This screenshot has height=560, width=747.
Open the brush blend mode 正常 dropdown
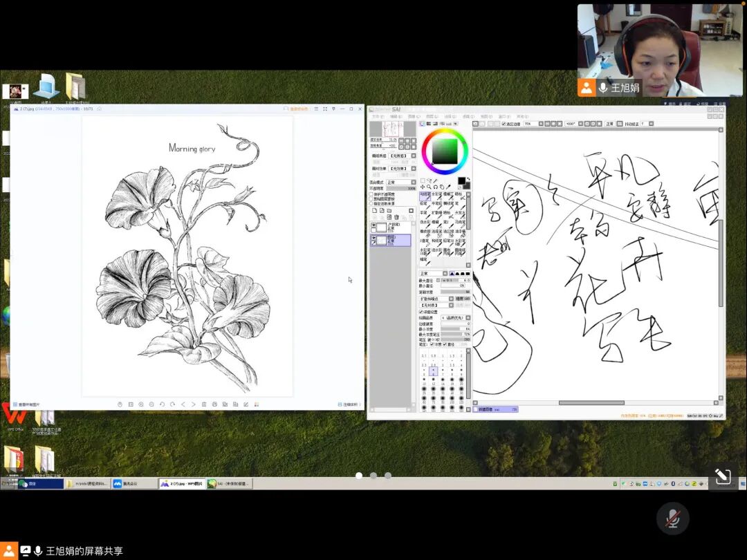(x=433, y=274)
